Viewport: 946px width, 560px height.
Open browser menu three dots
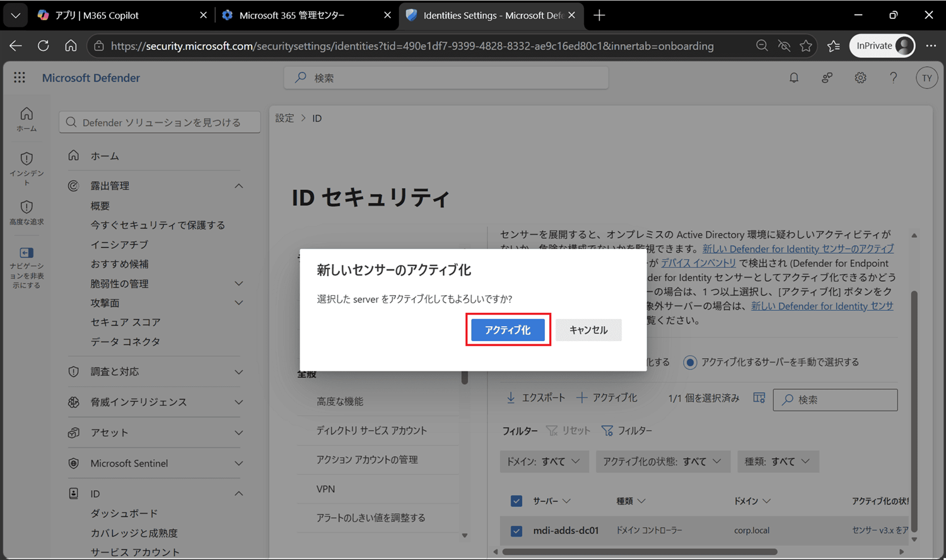(x=931, y=45)
